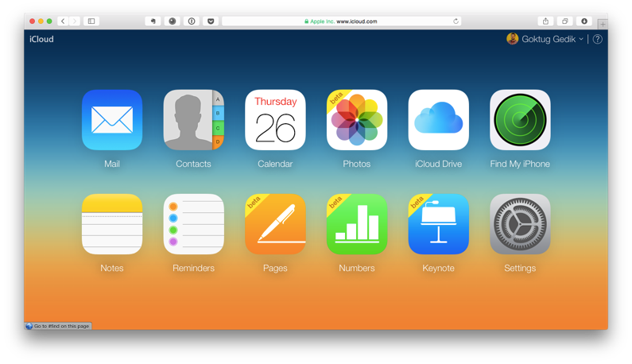This screenshot has height=364, width=632.
Task: Click the help question mark icon
Action: point(598,39)
